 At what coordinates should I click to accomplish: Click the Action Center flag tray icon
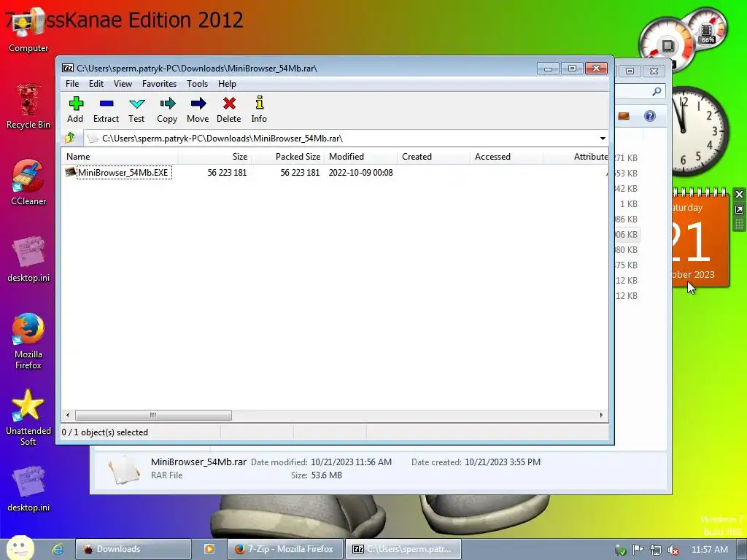[638, 550]
